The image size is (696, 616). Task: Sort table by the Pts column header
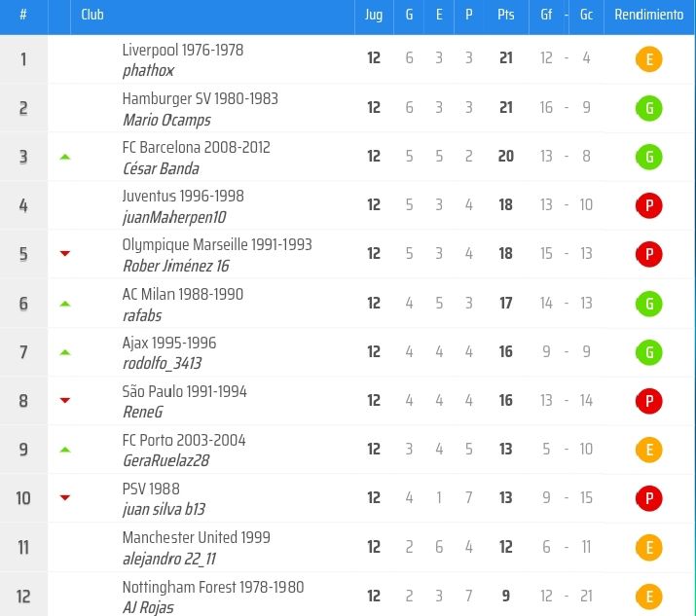click(505, 16)
